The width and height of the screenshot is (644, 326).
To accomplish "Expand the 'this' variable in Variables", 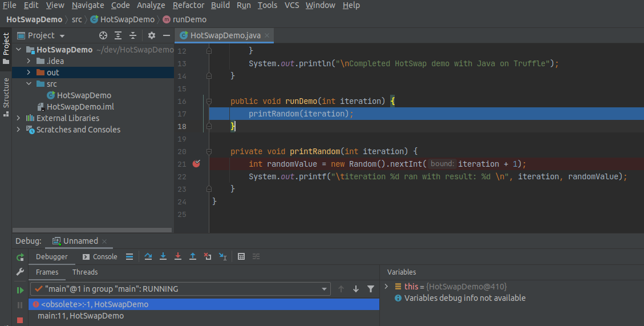I will pos(386,286).
